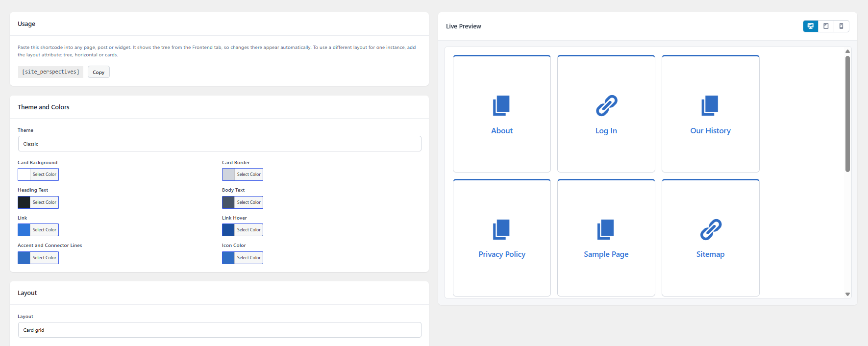Click the About card pages icon

pos(501,105)
